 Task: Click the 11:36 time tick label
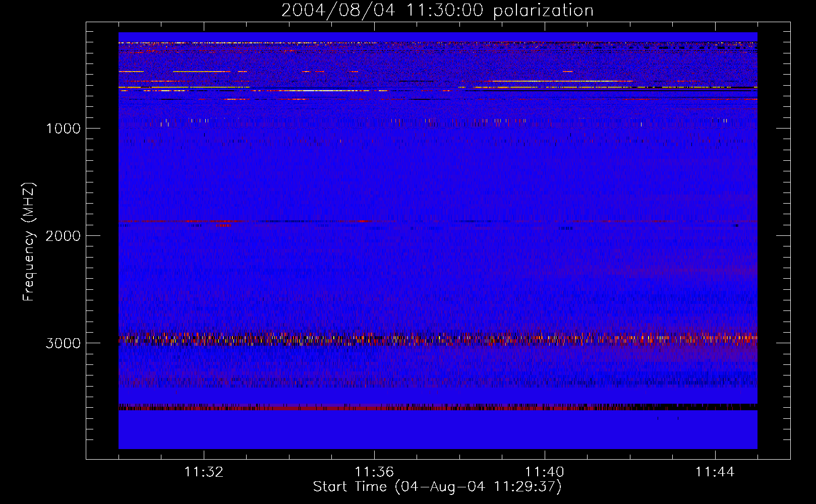pos(374,472)
